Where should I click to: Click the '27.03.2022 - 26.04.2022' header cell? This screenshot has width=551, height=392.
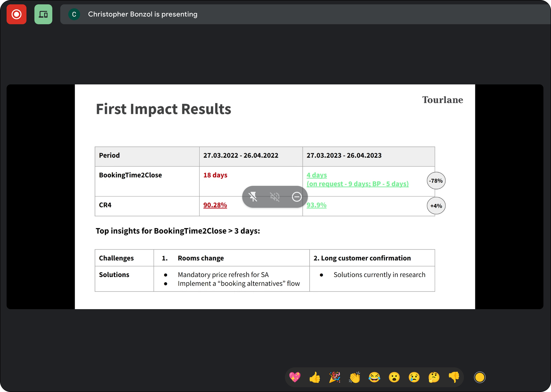pos(251,156)
